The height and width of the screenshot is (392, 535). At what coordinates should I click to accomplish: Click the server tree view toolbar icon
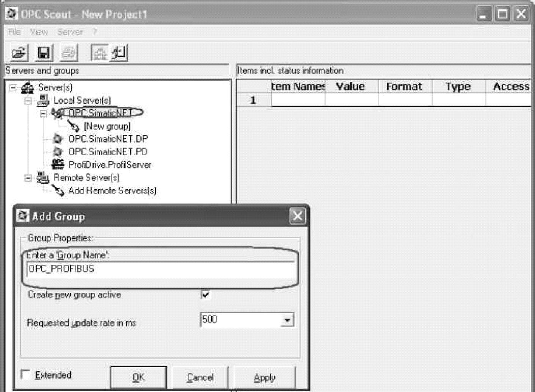point(100,52)
